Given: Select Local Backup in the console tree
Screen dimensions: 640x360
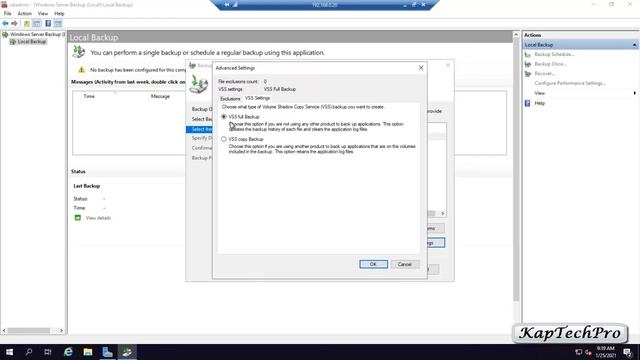Looking at the screenshot, I should pos(31,42).
